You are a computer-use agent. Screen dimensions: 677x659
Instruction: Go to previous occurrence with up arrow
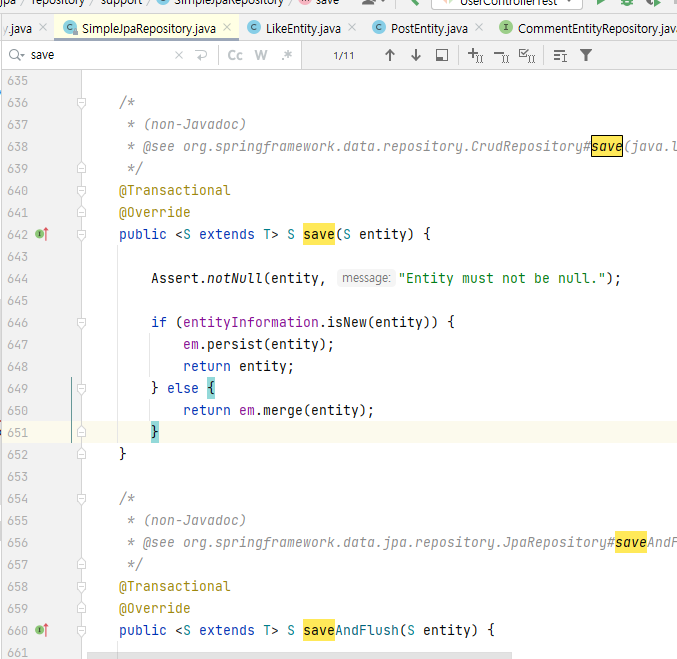[389, 55]
